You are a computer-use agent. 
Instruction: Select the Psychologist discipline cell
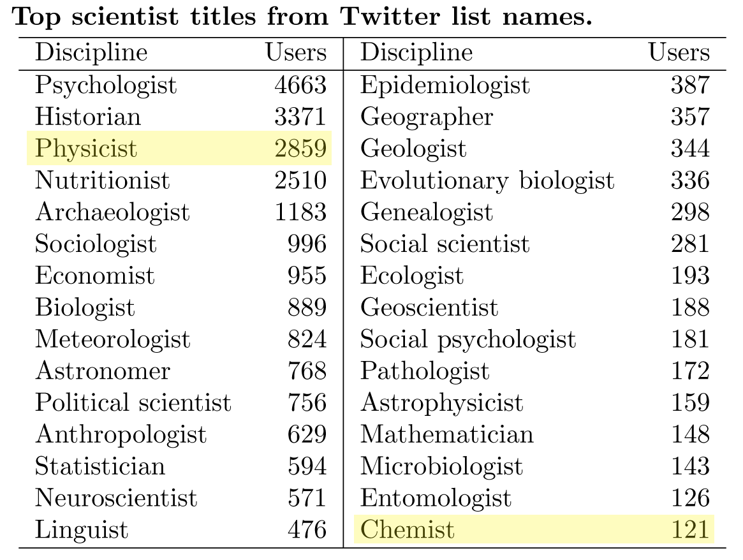[106, 85]
